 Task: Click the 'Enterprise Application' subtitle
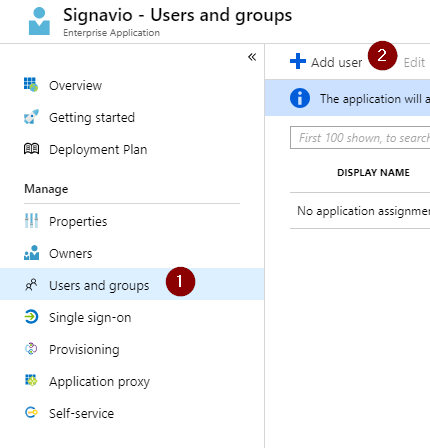111,33
